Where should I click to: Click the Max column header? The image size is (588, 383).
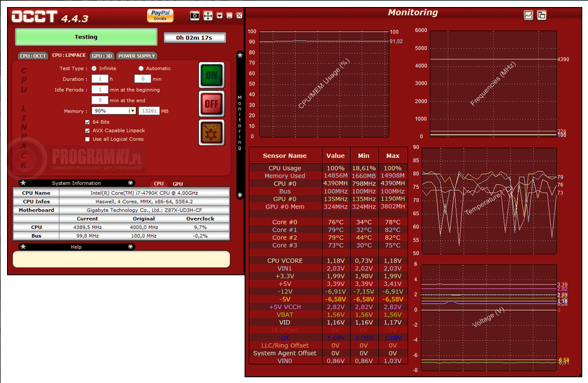coord(392,155)
